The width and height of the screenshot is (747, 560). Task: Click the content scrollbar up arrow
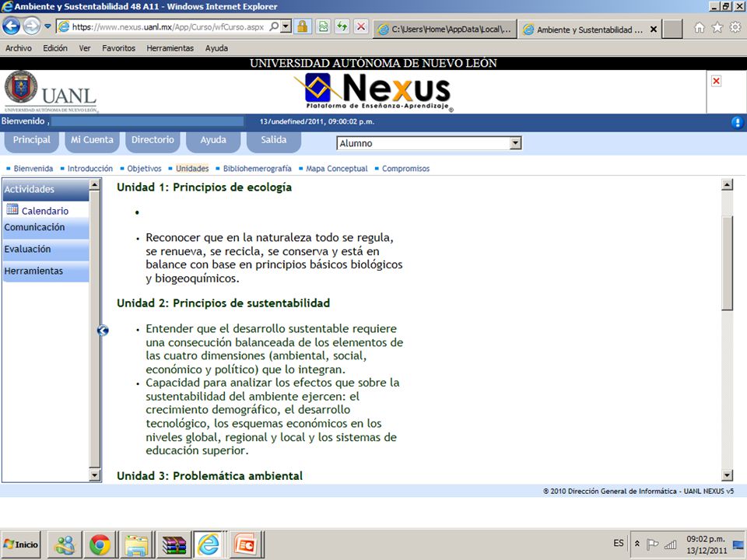pyautogui.click(x=727, y=185)
